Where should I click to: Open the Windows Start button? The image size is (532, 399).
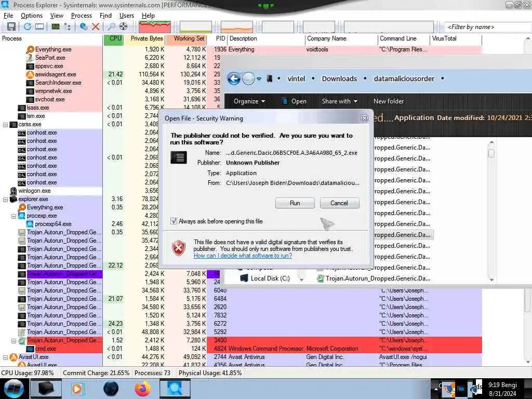point(14,389)
